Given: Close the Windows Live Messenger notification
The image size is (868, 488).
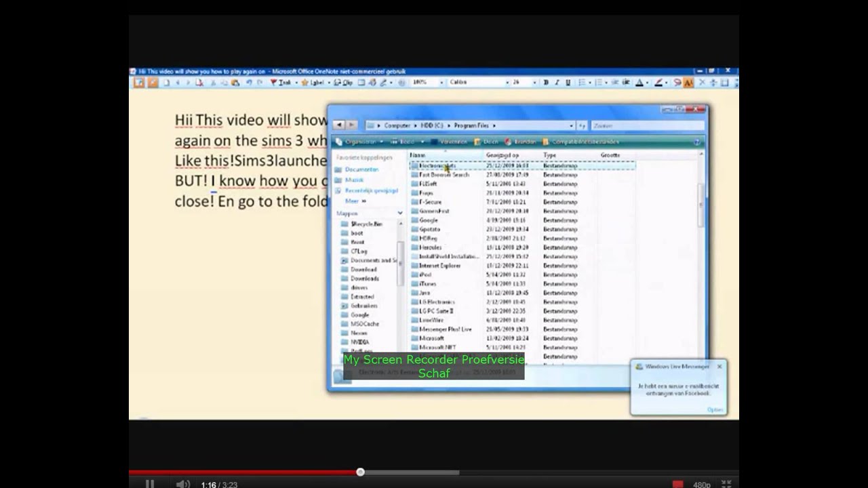Looking at the screenshot, I should pyautogui.click(x=719, y=367).
